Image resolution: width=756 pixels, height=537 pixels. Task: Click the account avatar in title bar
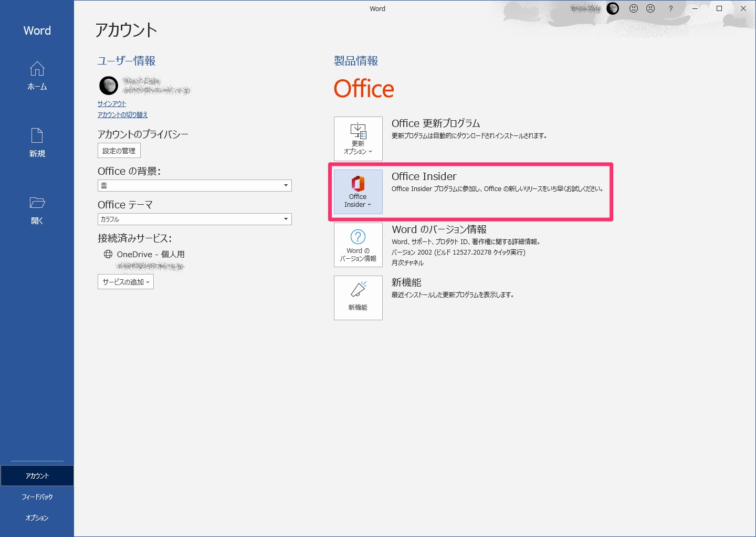click(613, 8)
